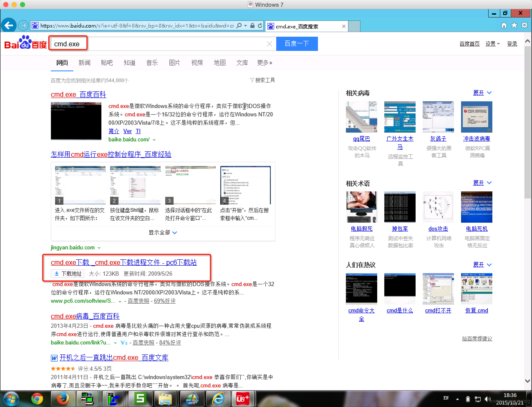Open the 冲击波病毒 link
This screenshot has width=532, height=407.
477,139
